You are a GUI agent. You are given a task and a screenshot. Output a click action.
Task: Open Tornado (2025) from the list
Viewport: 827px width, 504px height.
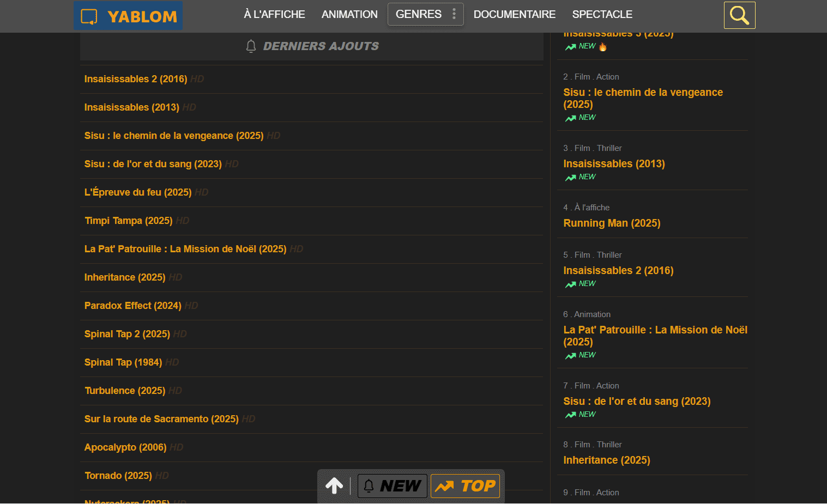[x=118, y=475]
